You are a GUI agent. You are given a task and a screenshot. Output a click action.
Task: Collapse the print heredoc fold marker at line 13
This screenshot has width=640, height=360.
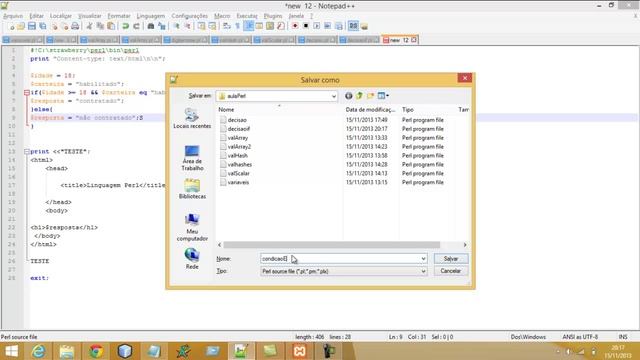coord(27,152)
